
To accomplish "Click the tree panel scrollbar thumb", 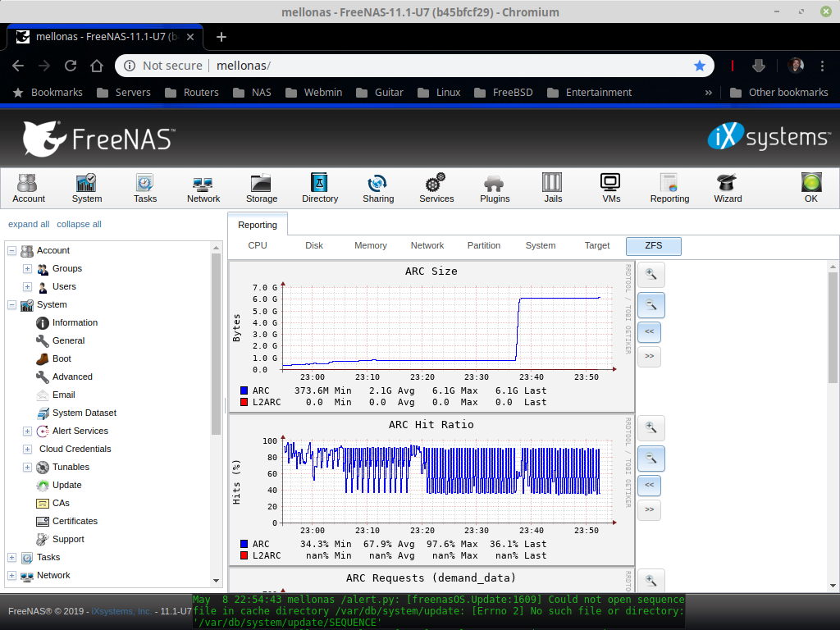I will click(216, 344).
